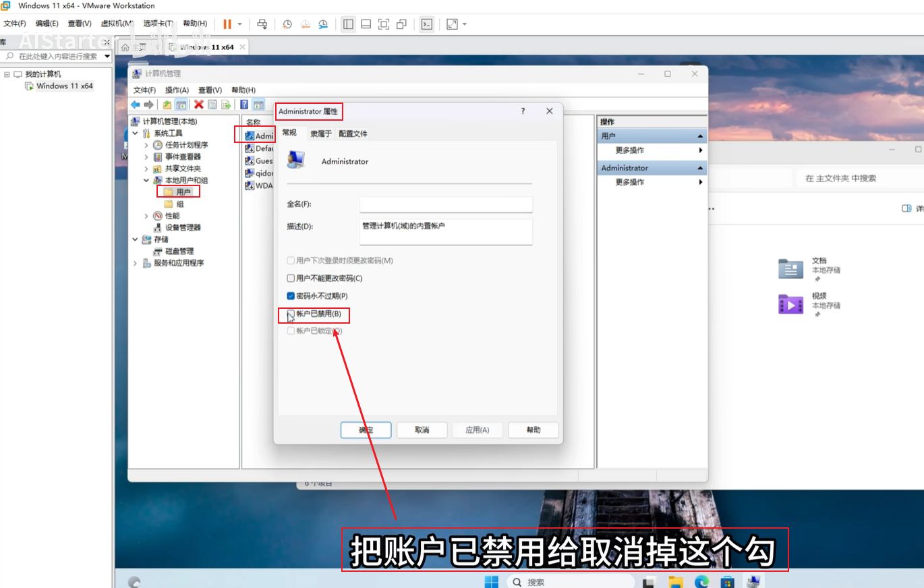Collapse the 本地用户和组 tree node
Screen dimensions: 924x588
tap(146, 181)
